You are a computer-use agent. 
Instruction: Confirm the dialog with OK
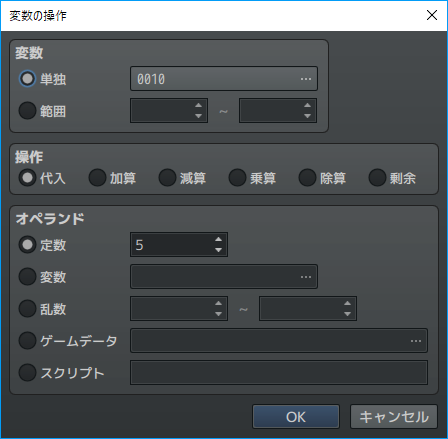[296, 417]
